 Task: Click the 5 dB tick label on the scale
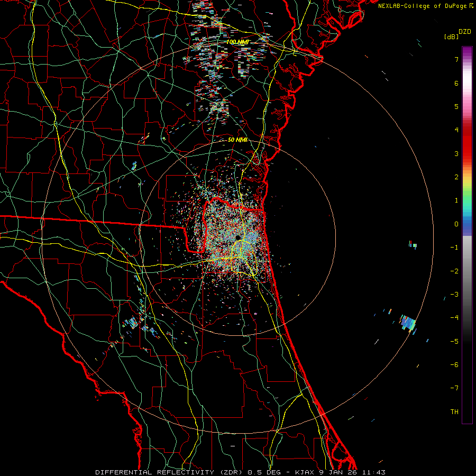pos(456,106)
